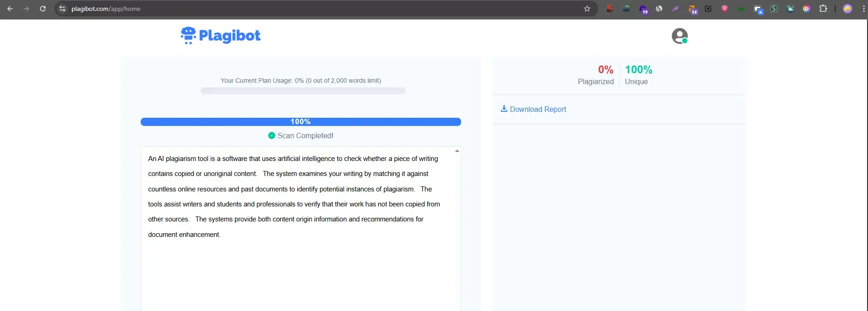The width and height of the screenshot is (868, 311).
Task: Open the briefcase extension with green arc
Action: click(626, 9)
